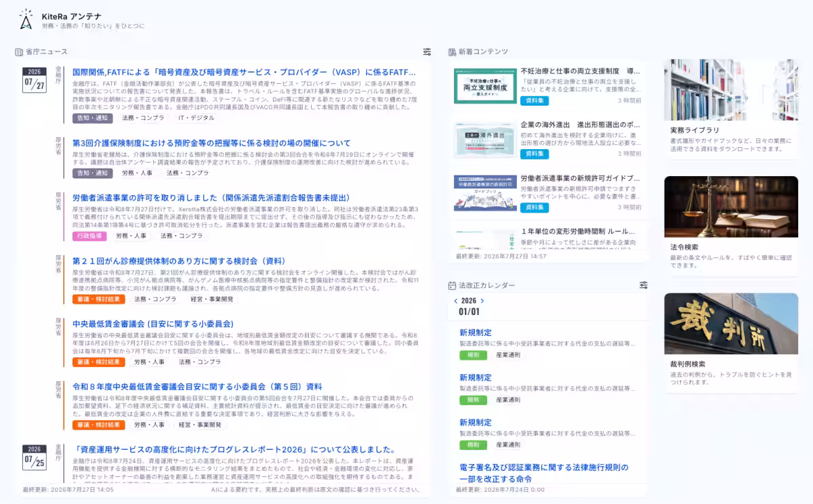Click 資料集 tag under 労働者派遣事業 guidebook
The width and height of the screenshot is (813, 504).
[x=535, y=207]
